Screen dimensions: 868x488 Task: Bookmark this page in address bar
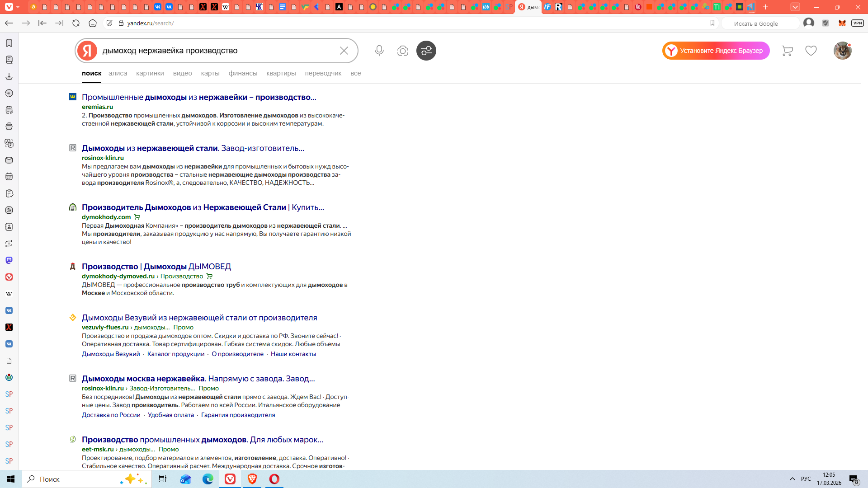712,23
